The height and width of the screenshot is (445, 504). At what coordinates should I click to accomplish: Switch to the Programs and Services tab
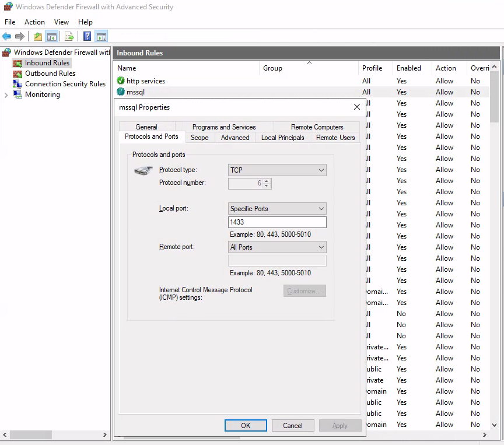(224, 127)
